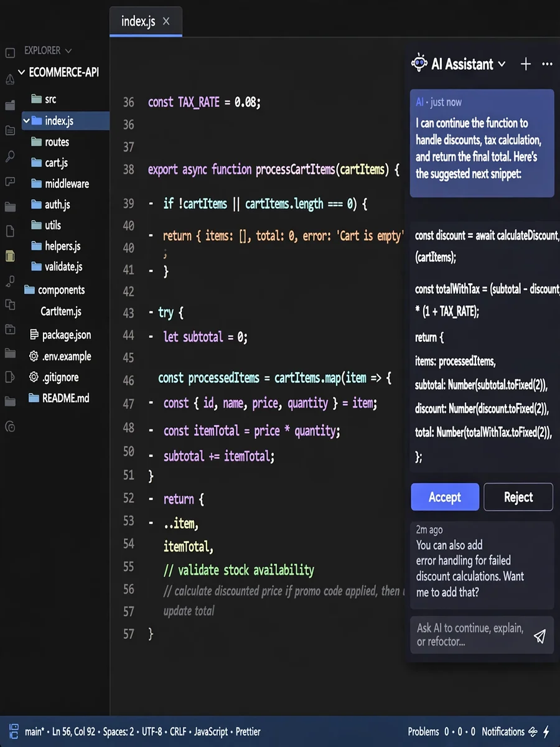
Task: Open the AI Assistant dropdown chevron
Action: (x=502, y=64)
